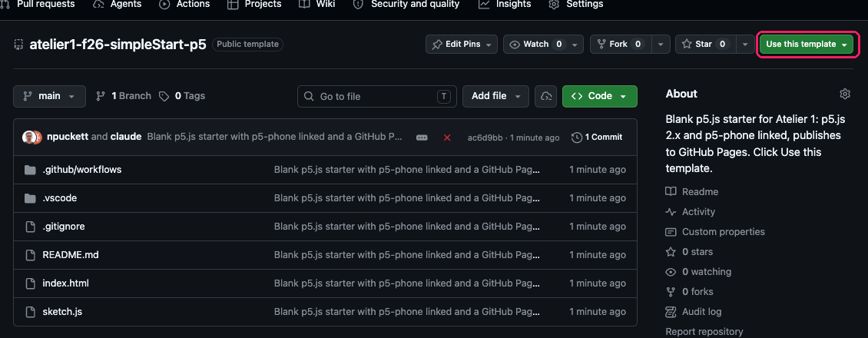Open commit message in sketch.js row
This screenshot has height=338, width=868.
(407, 311)
